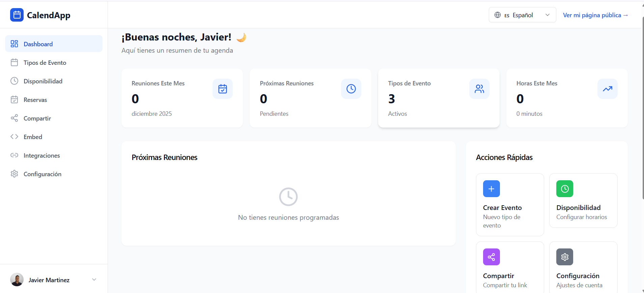Click the trending arrow icon on Horas Este Mes card
Image resolution: width=644 pixels, height=293 pixels.
608,89
